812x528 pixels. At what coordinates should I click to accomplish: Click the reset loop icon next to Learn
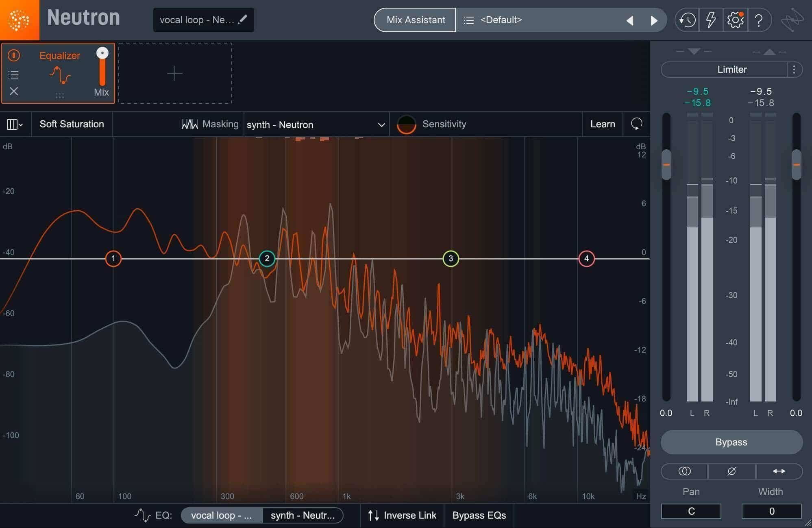click(636, 124)
